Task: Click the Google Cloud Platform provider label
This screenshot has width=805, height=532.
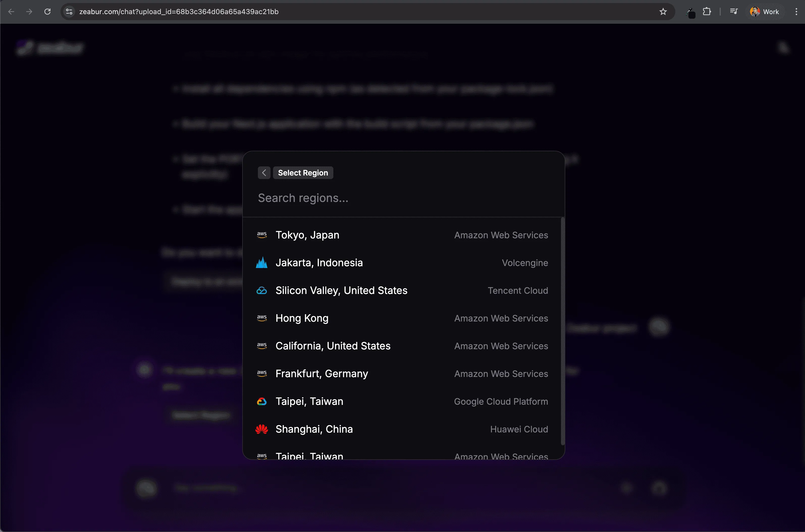Action: tap(501, 401)
